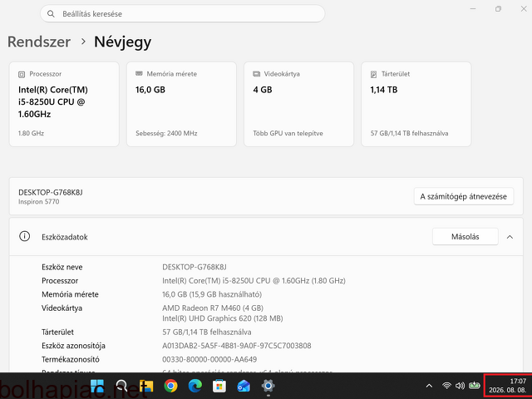Click the storage drive icon beside Tárterület
Viewport: 532px width, 399px height.
pyautogui.click(x=373, y=74)
